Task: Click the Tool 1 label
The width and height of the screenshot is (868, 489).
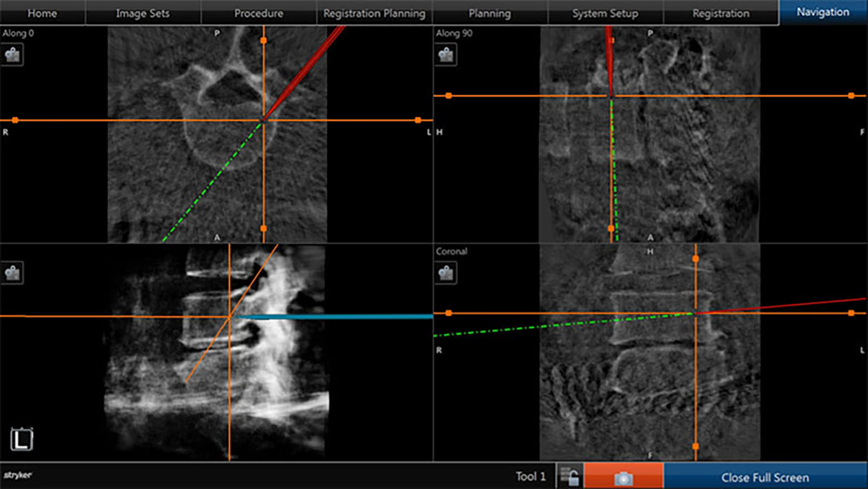Action: pyautogui.click(x=530, y=477)
